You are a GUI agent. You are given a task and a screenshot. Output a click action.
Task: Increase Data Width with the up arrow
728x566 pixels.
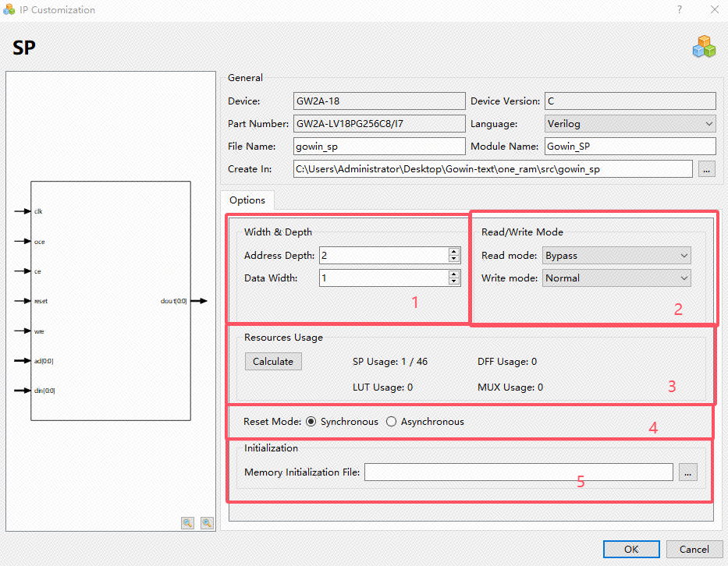tap(454, 274)
